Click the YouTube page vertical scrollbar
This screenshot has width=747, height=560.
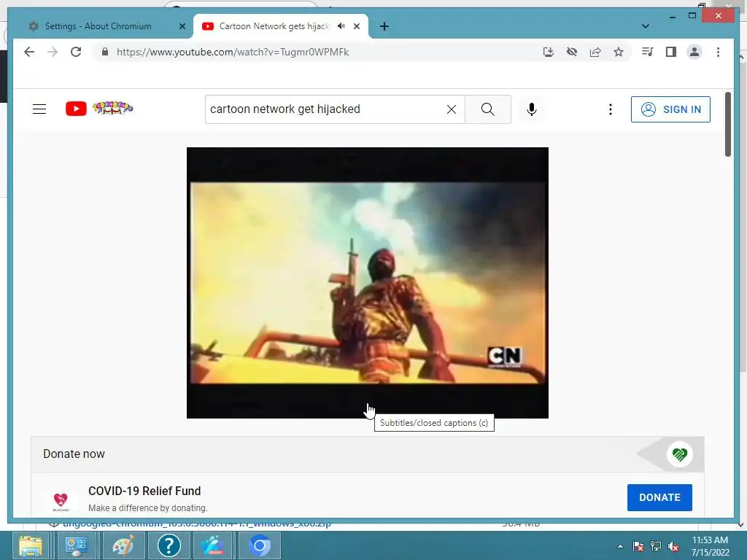pyautogui.click(x=727, y=124)
